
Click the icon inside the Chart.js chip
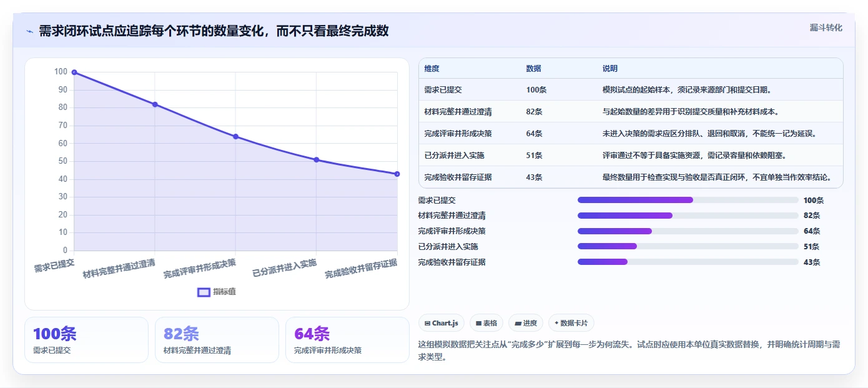[427, 324]
